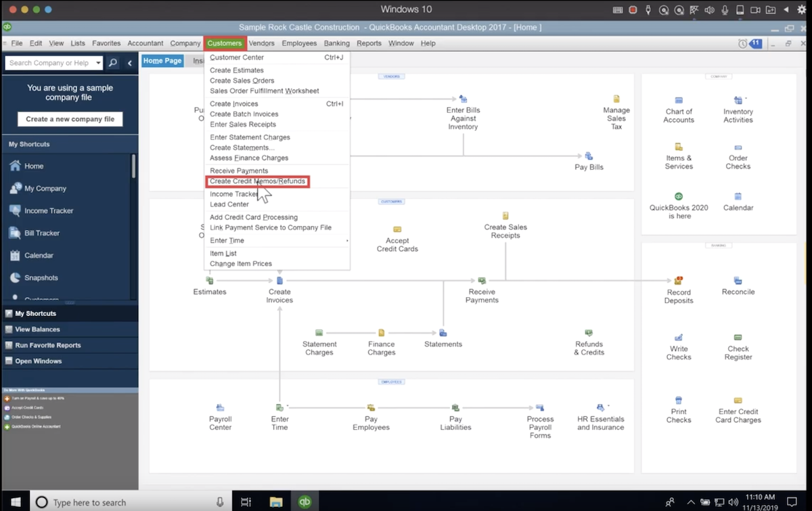Open the Vendors menu

[261, 43]
